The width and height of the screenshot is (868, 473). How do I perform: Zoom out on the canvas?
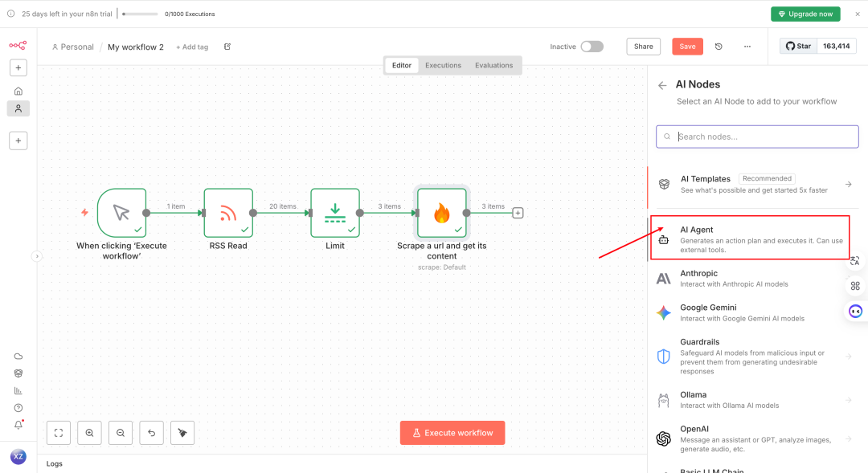click(121, 433)
